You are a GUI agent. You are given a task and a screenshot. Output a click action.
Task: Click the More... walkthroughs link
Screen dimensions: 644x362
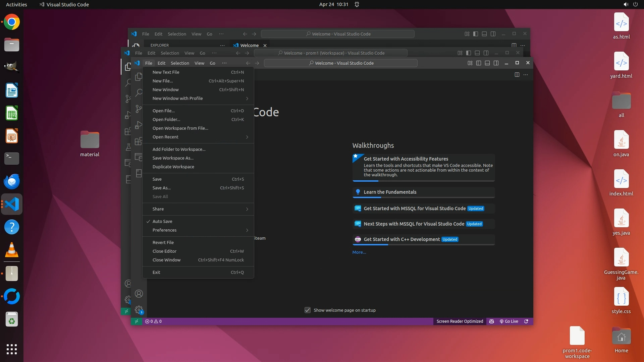click(359, 252)
